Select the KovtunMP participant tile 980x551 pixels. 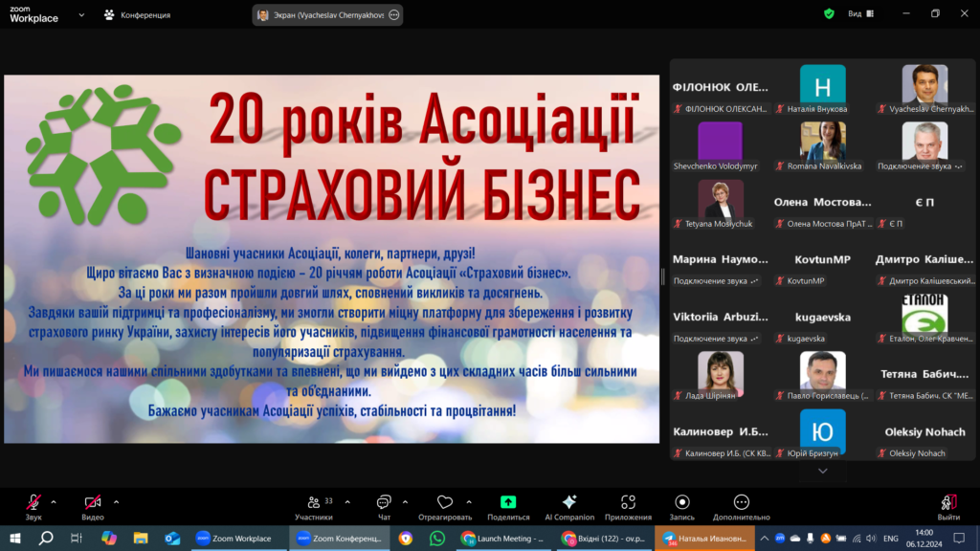(x=822, y=261)
